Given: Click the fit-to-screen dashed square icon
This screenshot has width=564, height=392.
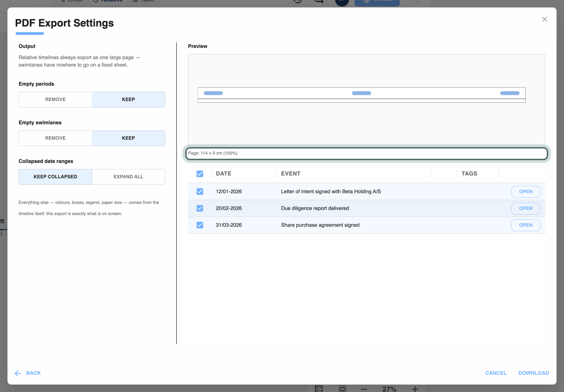Looking at the screenshot, I should click(342, 389).
